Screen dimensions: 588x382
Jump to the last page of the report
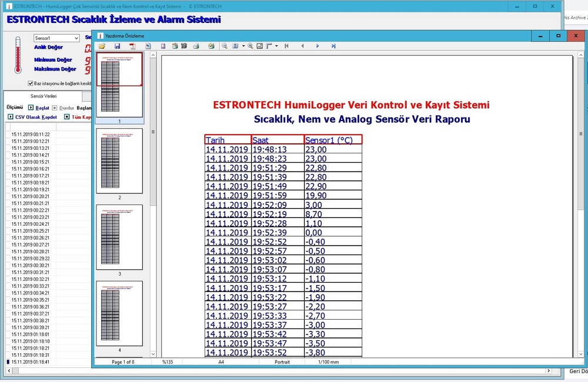point(333,46)
